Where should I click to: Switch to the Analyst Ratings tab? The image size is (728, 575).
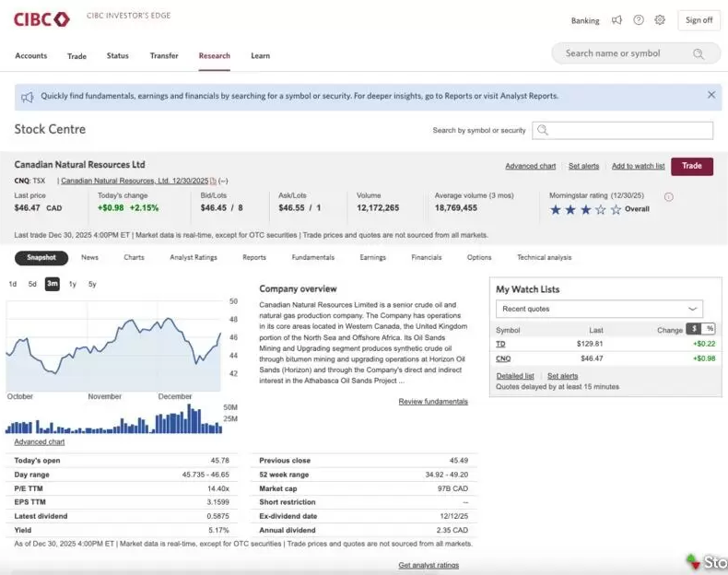(194, 257)
